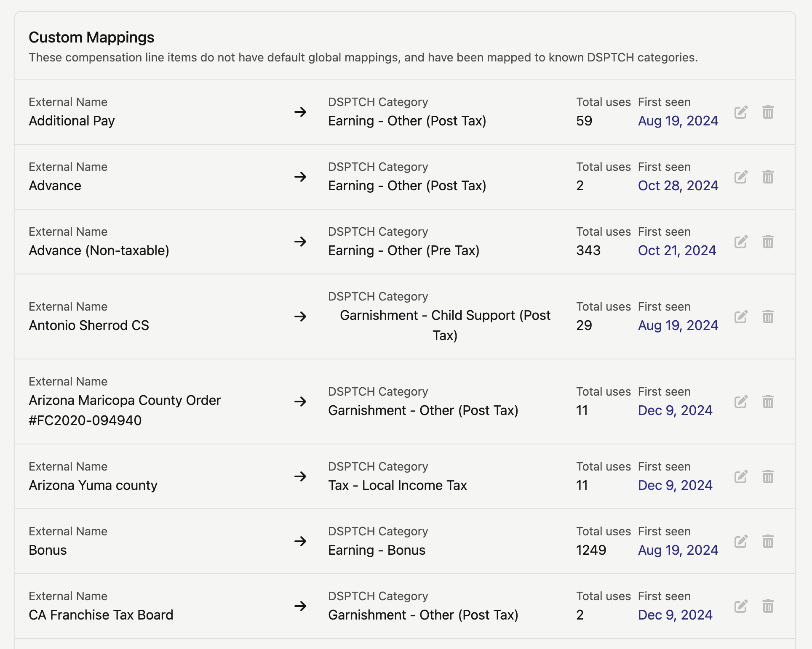Delete the Arizona Maricopa County Order mapping
Screen dimensions: 812x649
[768, 402]
